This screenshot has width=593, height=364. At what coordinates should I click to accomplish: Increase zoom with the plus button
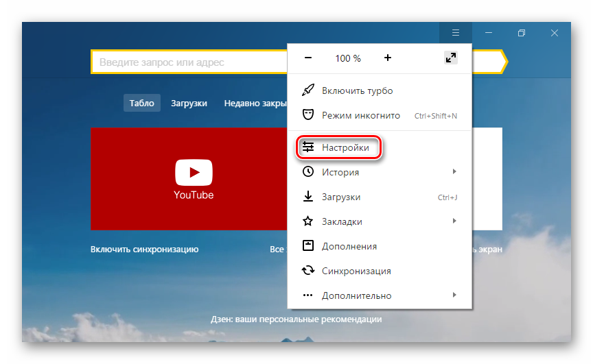(388, 58)
